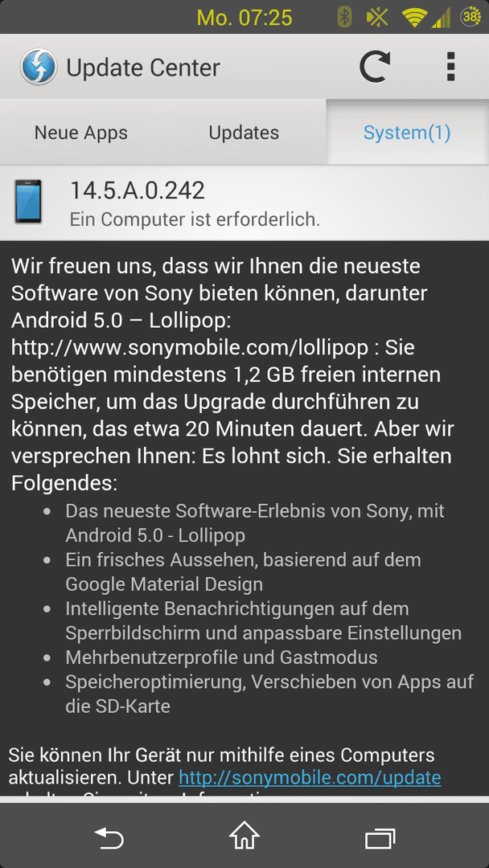Select the System(1) tab
489x868 pixels.
407,133
